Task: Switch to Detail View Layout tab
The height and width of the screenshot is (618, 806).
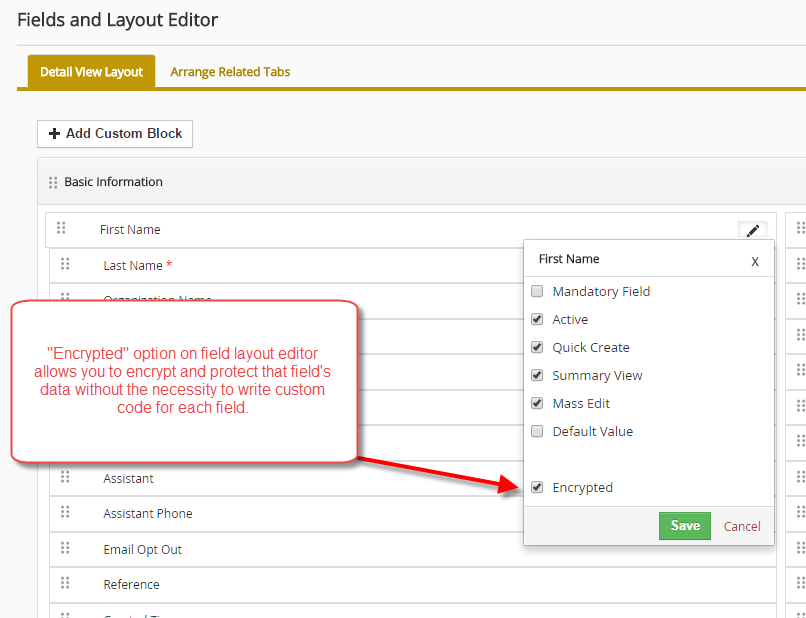Action: tap(91, 72)
